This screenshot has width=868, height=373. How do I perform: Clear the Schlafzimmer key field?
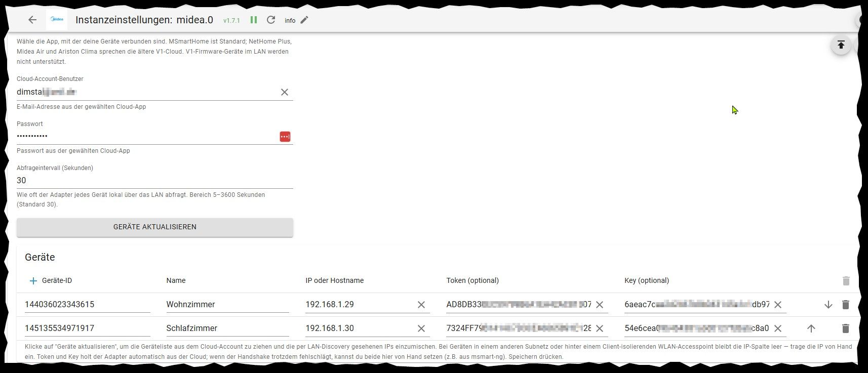[778, 328]
